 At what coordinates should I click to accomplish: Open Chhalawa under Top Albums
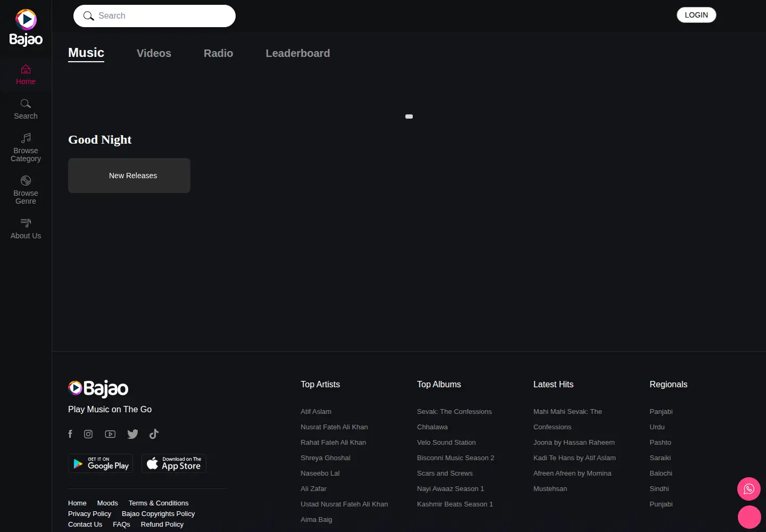pyautogui.click(x=432, y=427)
